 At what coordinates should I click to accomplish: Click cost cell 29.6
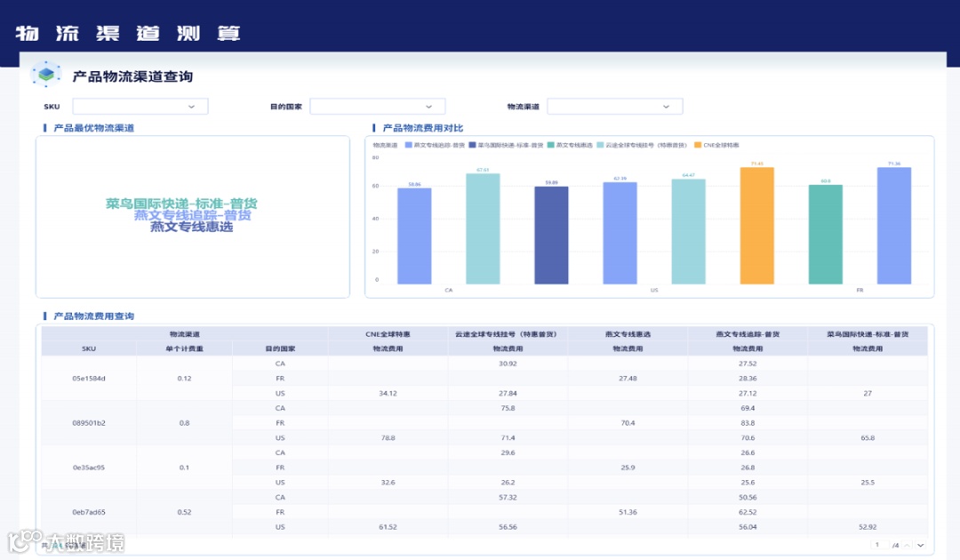pos(508,453)
